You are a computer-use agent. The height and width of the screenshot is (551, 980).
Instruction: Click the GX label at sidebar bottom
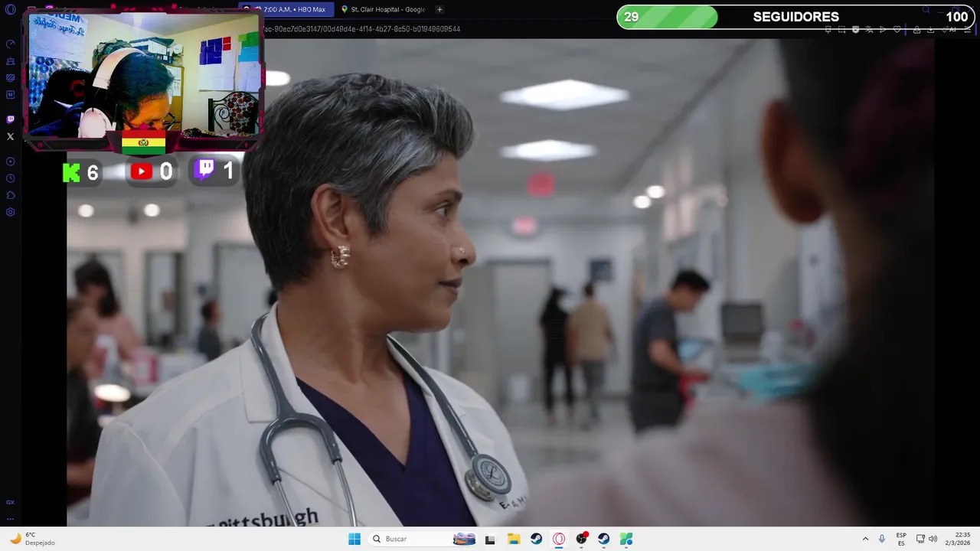[x=10, y=502]
